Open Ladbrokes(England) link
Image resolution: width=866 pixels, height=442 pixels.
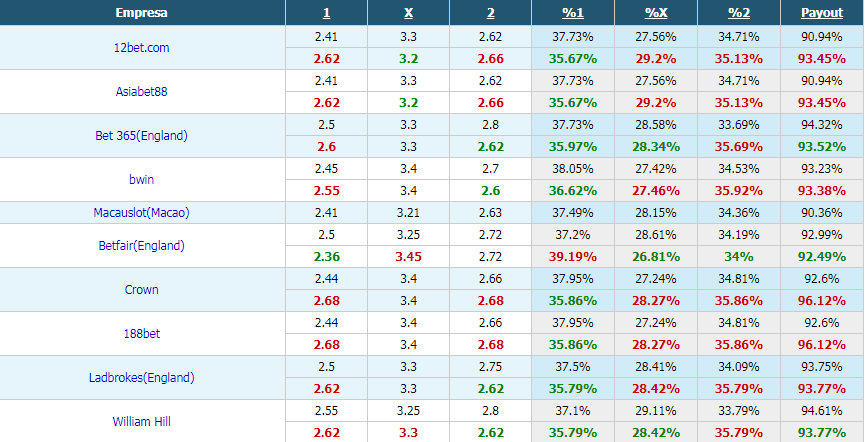click(141, 378)
